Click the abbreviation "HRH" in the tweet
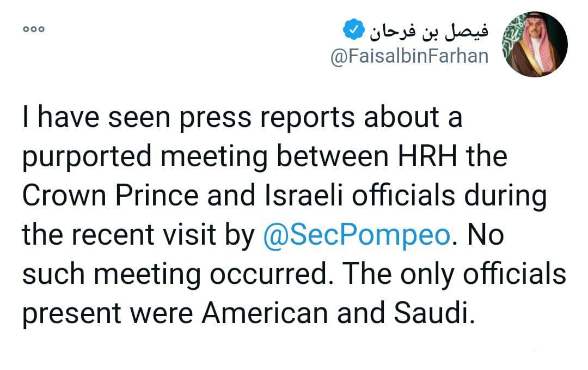588x370 pixels. [427, 156]
